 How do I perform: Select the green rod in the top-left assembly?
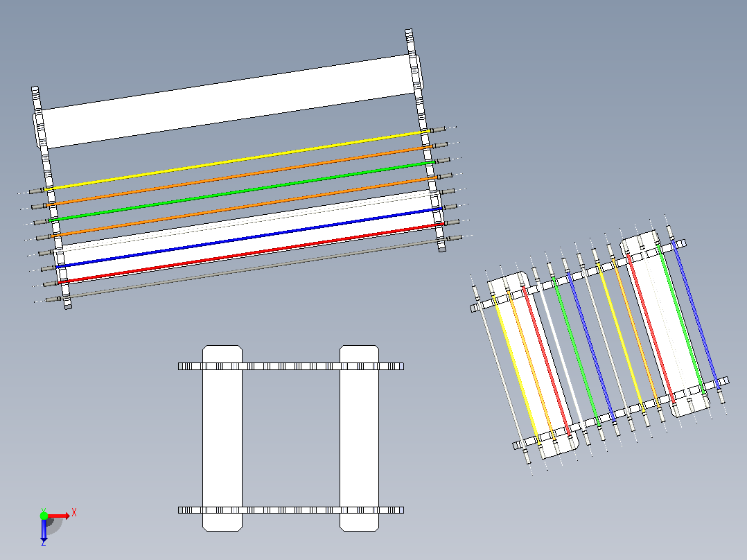coord(242,191)
